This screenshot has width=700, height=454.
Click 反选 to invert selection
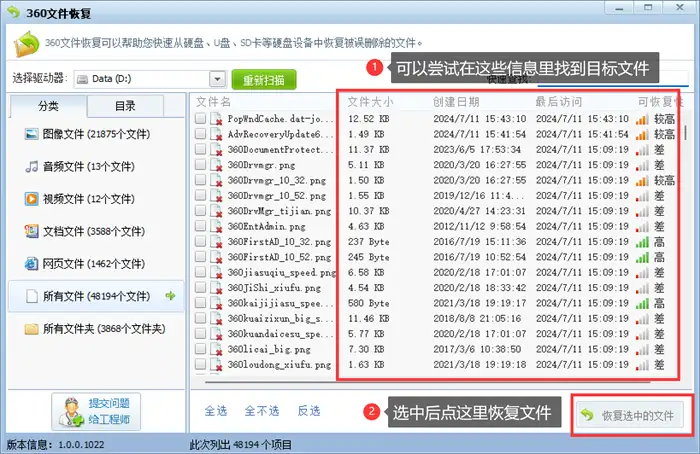tap(309, 411)
